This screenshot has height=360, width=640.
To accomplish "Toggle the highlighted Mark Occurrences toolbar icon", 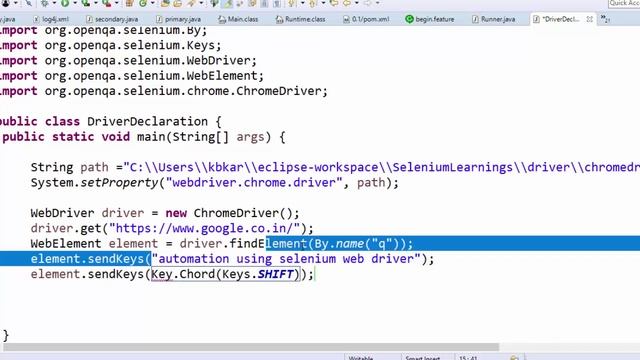I will tap(229, 3).
